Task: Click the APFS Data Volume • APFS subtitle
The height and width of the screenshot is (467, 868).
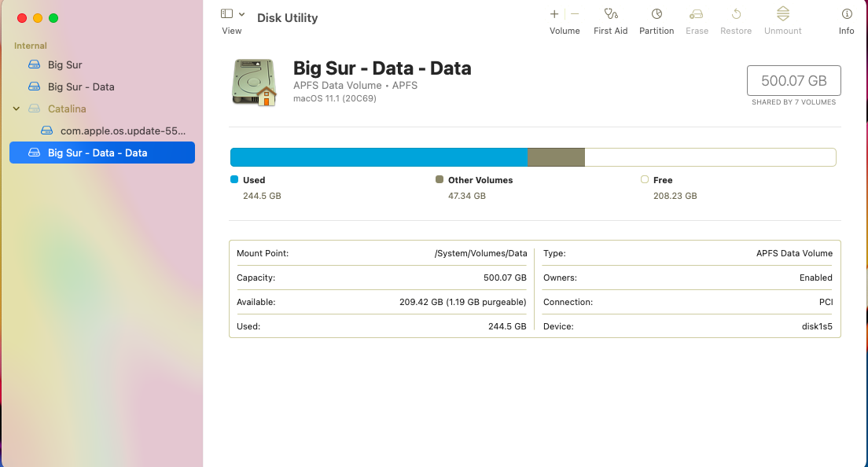Action: tap(355, 85)
